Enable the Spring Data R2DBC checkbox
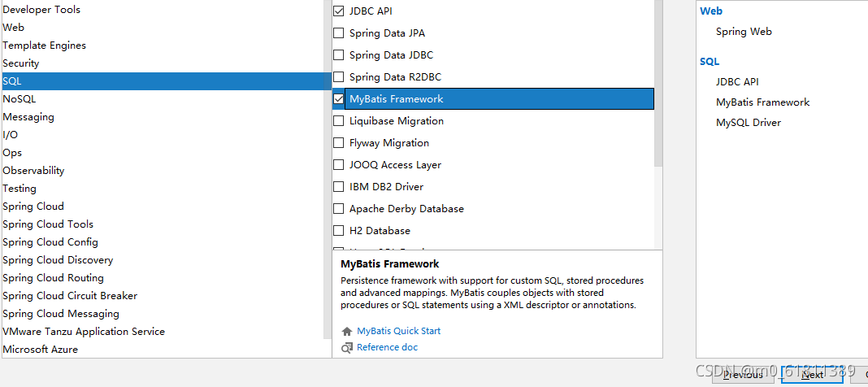The width and height of the screenshot is (868, 387). click(338, 77)
